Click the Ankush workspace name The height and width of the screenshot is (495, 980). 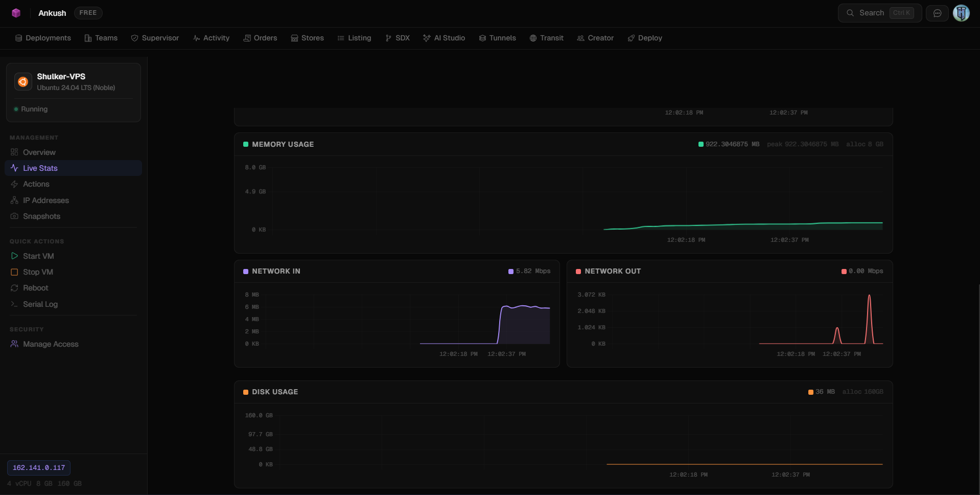52,13
